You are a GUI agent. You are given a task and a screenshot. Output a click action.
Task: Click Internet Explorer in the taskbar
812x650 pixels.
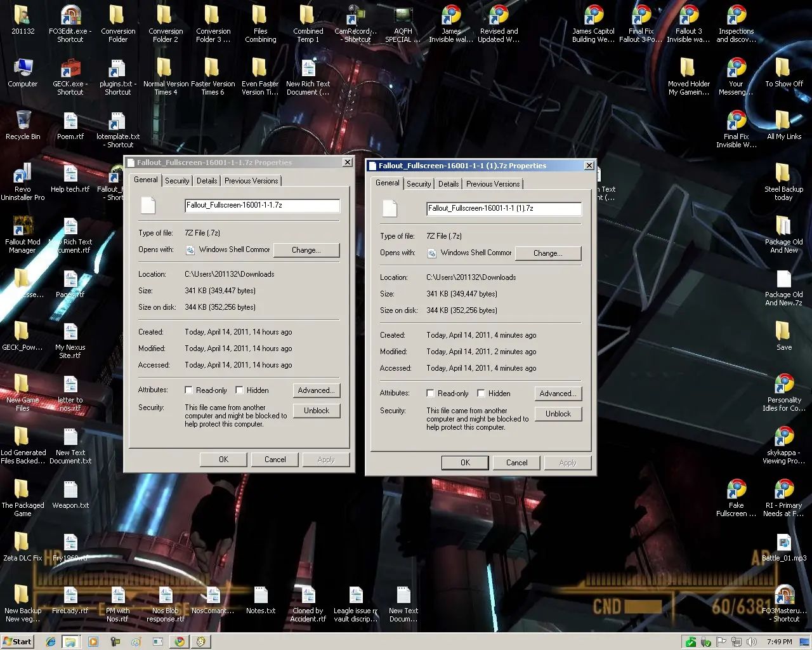tap(51, 642)
